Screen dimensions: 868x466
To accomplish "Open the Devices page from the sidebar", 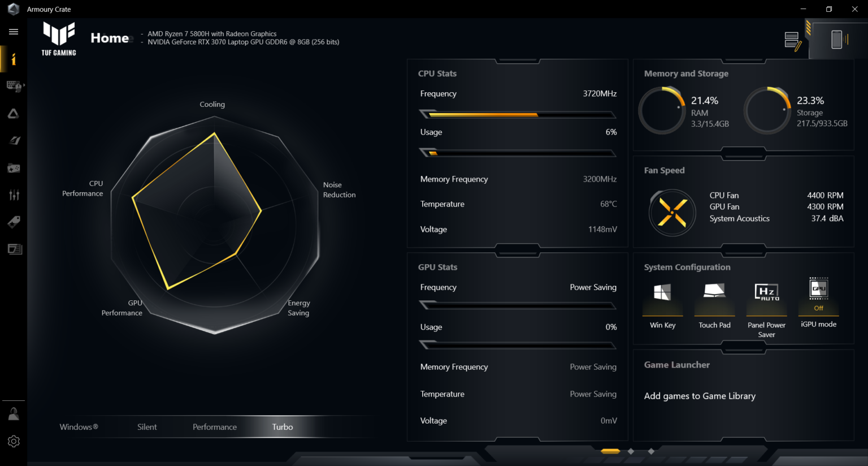I will click(x=14, y=86).
